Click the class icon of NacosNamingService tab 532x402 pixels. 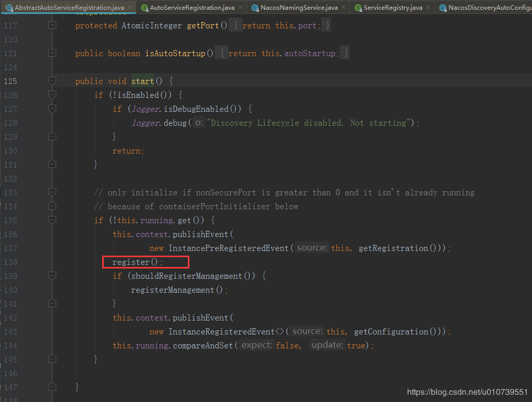coord(255,7)
